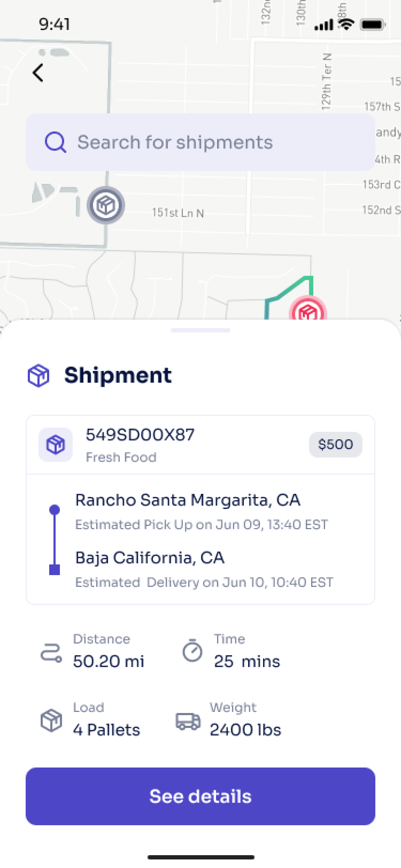Select the gray package map marker
Screen dimensions: 401x868
coord(106,205)
